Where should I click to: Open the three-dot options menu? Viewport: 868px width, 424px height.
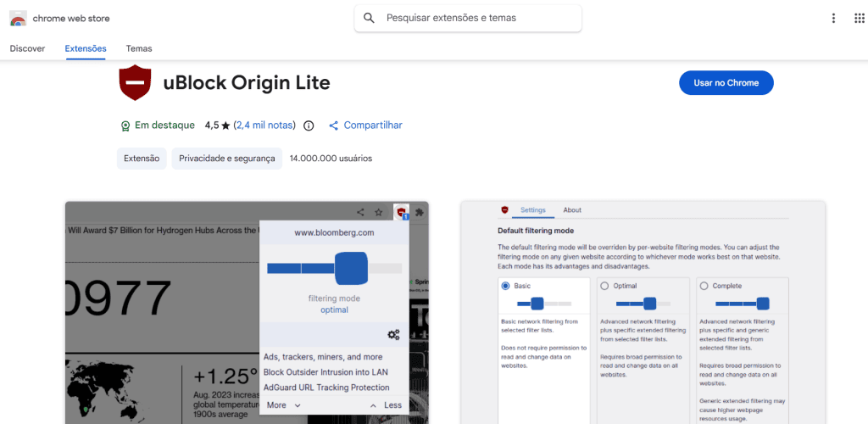pyautogui.click(x=834, y=19)
